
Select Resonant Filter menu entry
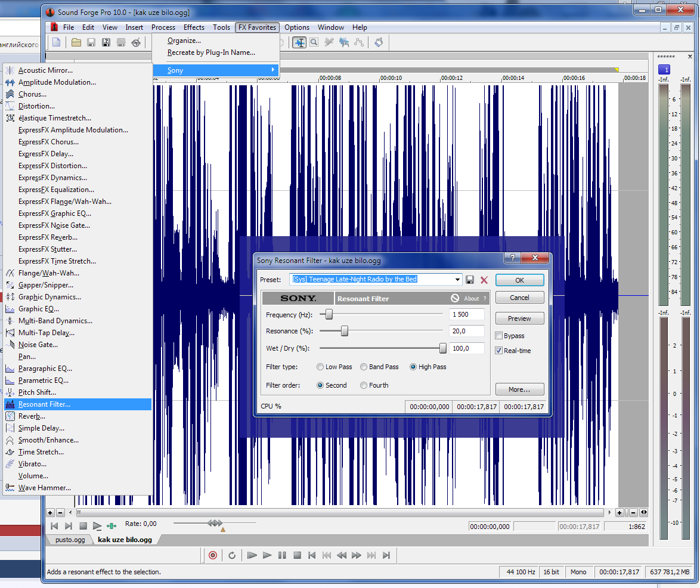click(78, 404)
